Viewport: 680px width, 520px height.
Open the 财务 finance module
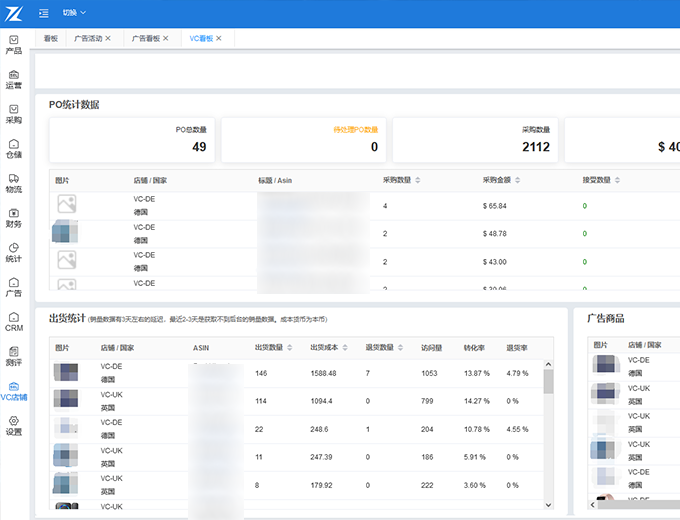(x=13, y=217)
